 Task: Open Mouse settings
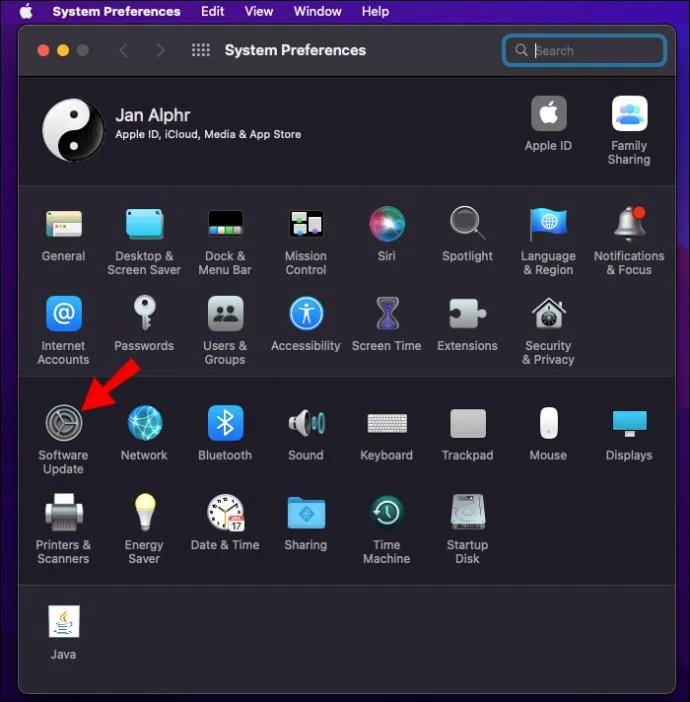tap(549, 423)
